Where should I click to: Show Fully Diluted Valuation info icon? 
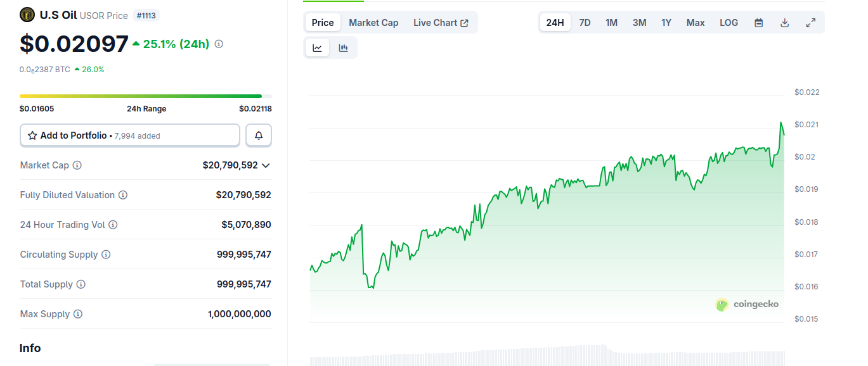pos(123,195)
